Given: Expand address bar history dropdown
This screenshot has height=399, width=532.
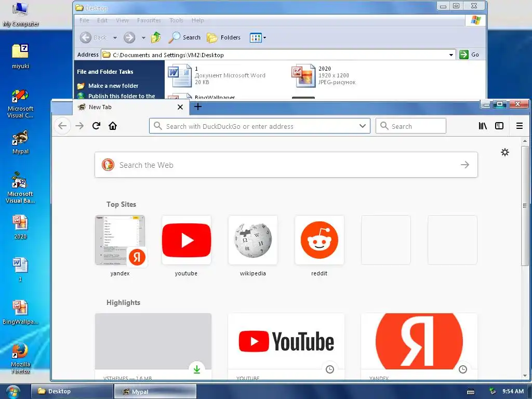Looking at the screenshot, I should tap(362, 126).
